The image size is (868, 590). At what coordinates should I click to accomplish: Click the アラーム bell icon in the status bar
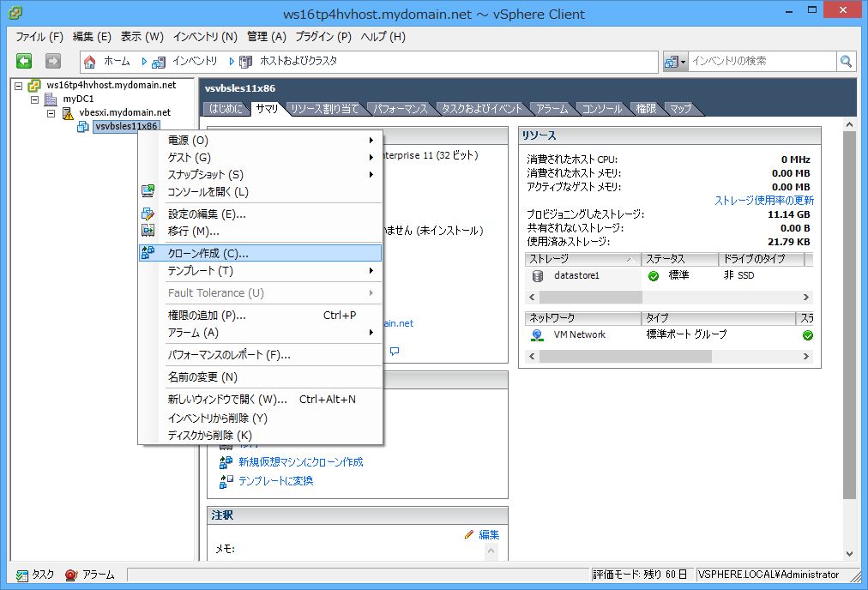[71, 575]
